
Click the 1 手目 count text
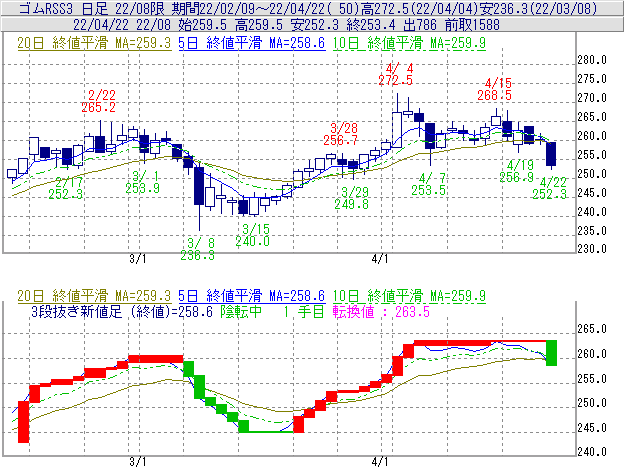304,311
